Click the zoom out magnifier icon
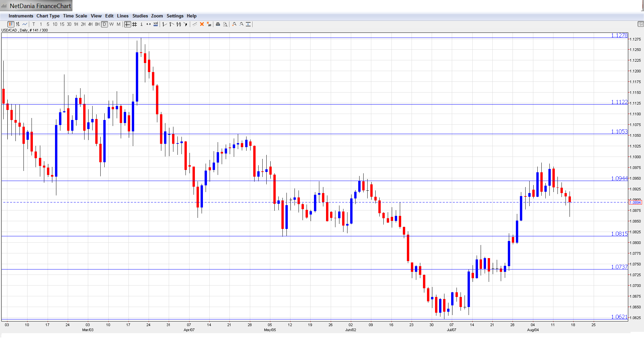The height and width of the screenshot is (362, 644). point(241,24)
